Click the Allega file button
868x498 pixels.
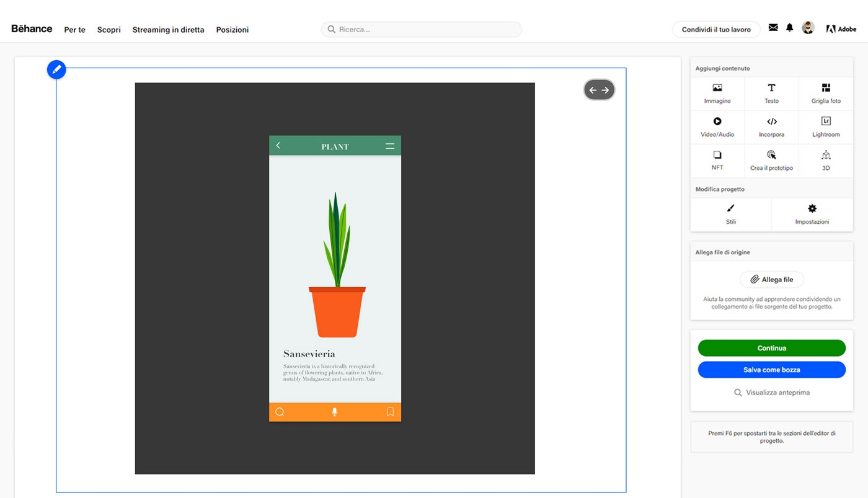pyautogui.click(x=771, y=280)
